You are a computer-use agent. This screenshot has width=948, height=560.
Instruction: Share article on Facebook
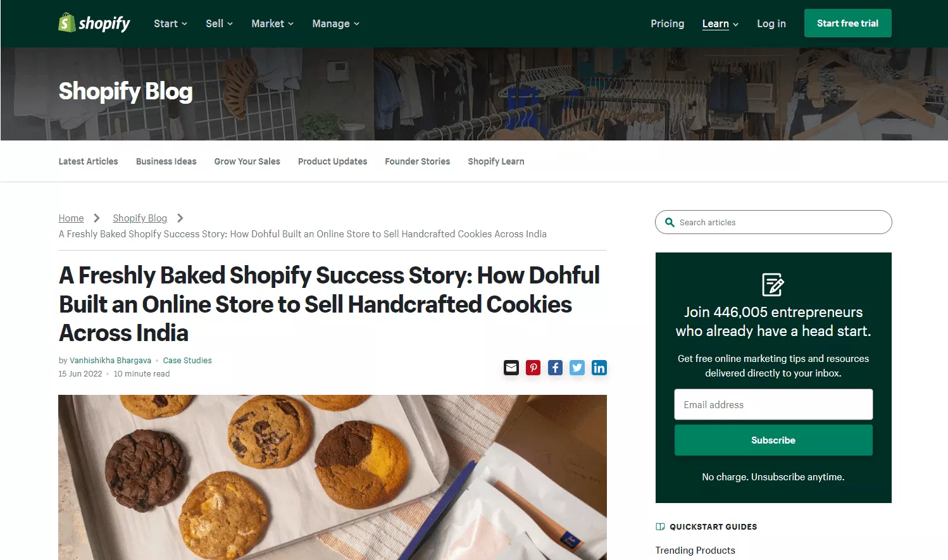click(x=555, y=368)
